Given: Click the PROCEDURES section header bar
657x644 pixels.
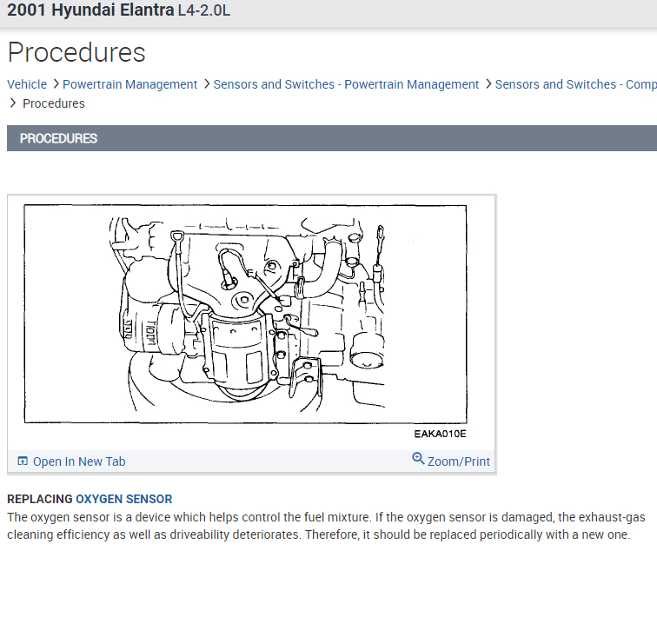Looking at the screenshot, I should (x=332, y=138).
